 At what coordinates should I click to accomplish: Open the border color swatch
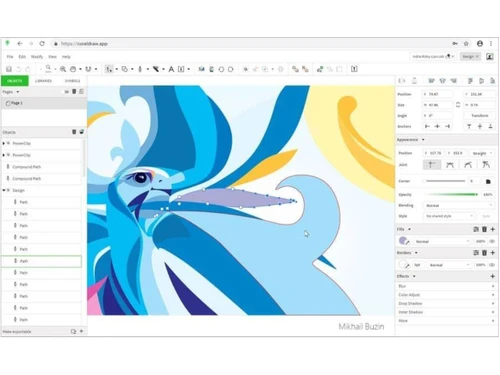404,265
